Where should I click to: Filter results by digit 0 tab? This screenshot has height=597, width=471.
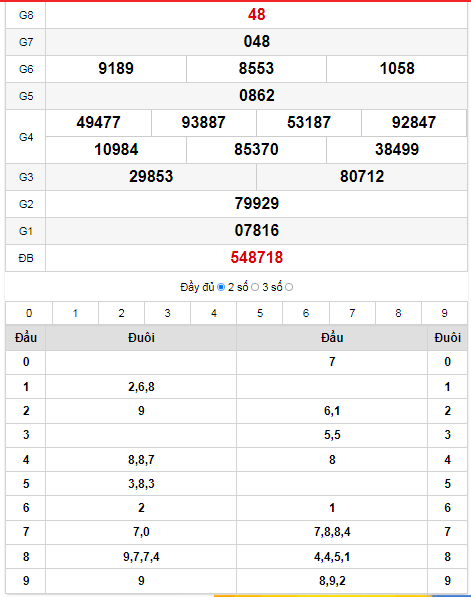(x=29, y=313)
